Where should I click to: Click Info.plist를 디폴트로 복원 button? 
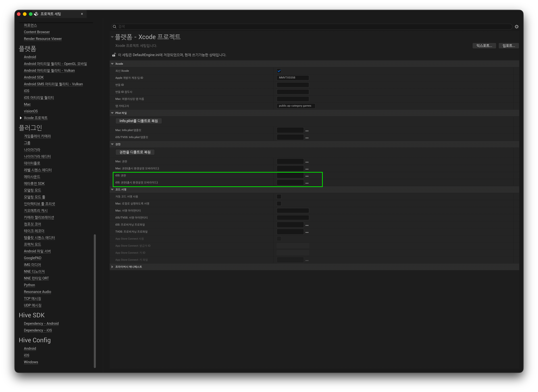point(139,121)
